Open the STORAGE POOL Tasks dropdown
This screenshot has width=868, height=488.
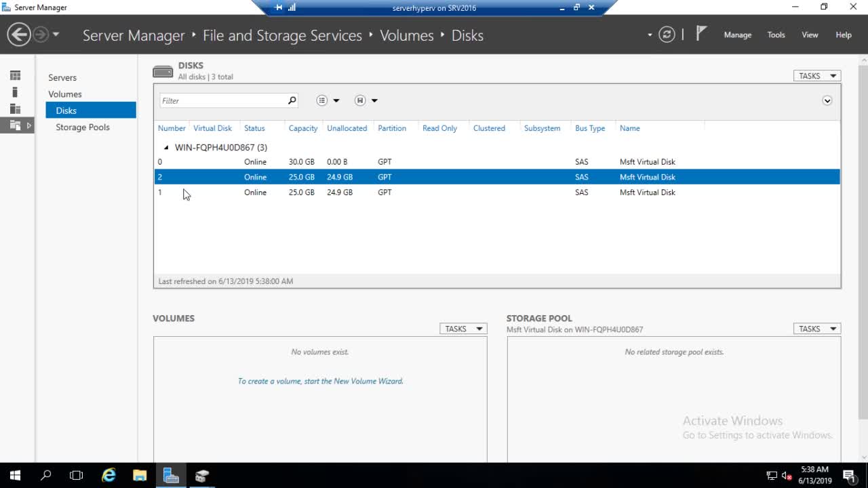pos(817,329)
